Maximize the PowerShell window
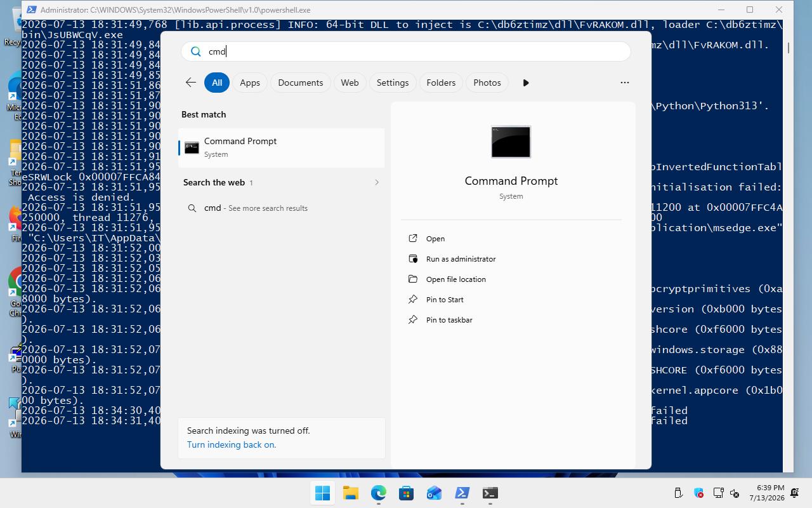This screenshot has height=508, width=812. coord(750,10)
